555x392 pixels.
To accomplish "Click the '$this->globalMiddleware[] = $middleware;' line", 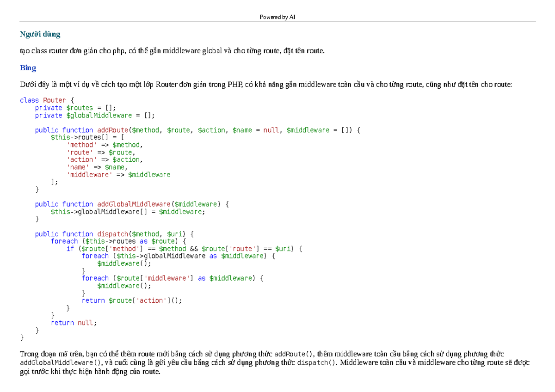I will 128,212.
